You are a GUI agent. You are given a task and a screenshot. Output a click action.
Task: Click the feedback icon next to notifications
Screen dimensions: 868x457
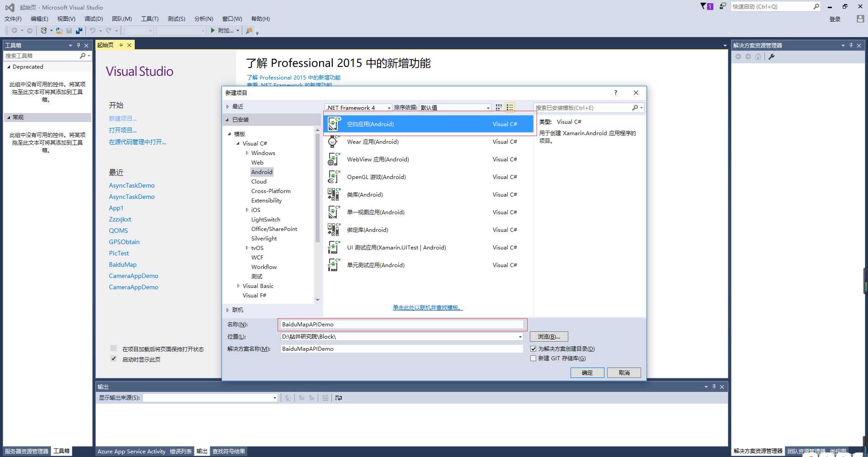723,6
